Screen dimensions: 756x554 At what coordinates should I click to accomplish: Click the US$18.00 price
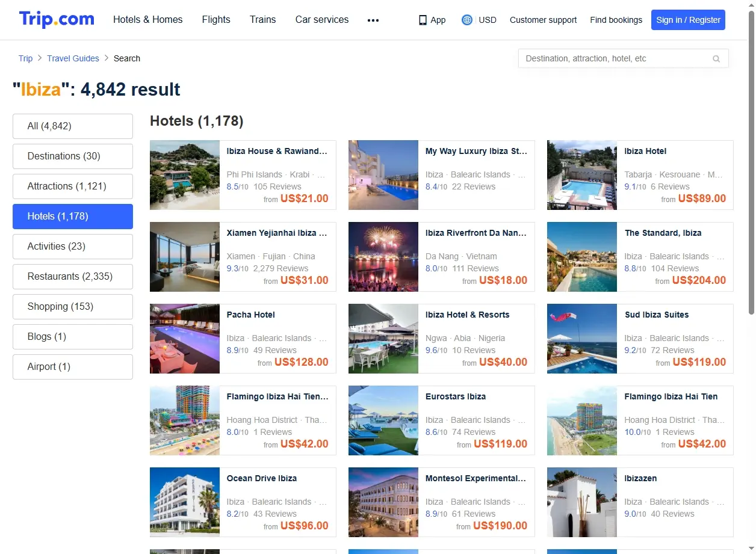point(503,280)
